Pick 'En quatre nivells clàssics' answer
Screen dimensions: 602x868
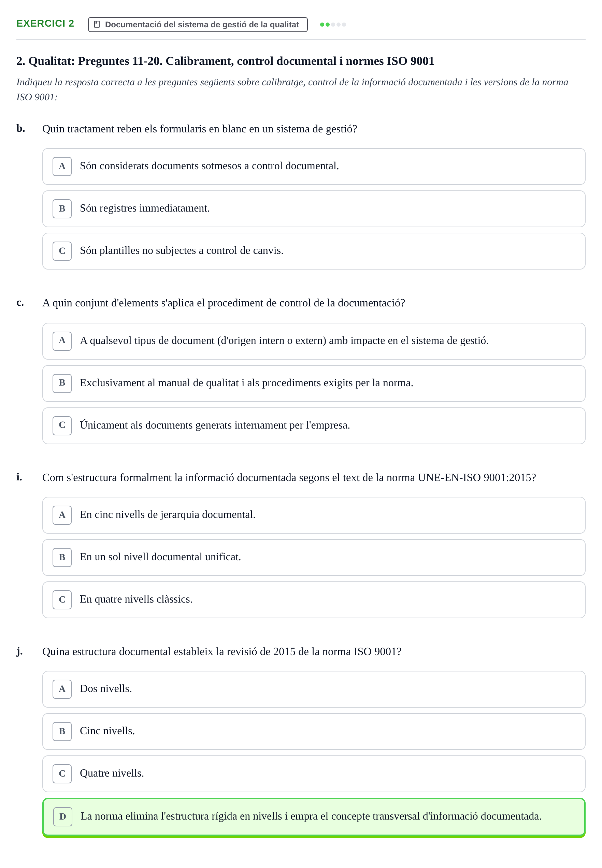[313, 599]
